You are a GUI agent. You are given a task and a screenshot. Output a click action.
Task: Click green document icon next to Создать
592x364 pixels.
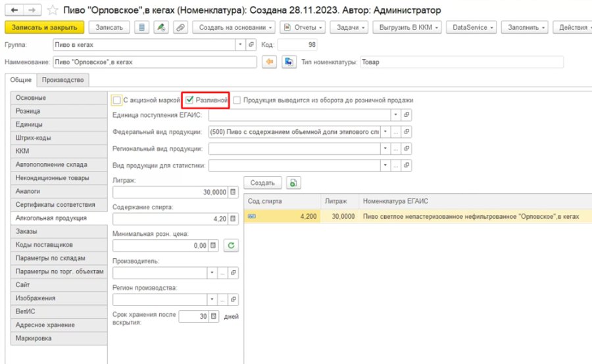click(293, 183)
